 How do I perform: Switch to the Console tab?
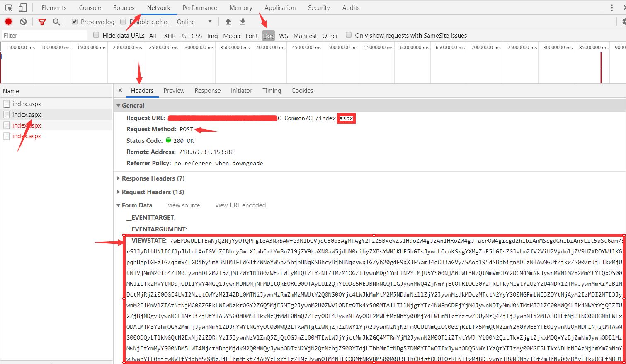(x=90, y=8)
